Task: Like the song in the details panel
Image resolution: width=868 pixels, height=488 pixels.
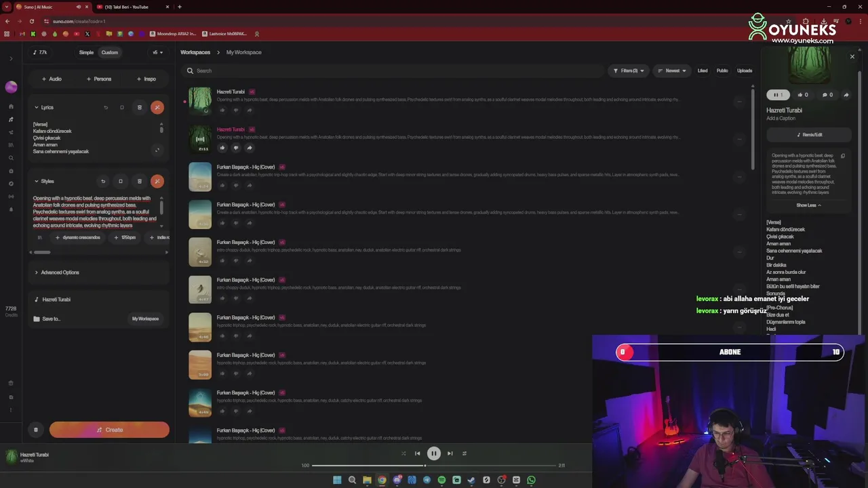Action: (803, 95)
